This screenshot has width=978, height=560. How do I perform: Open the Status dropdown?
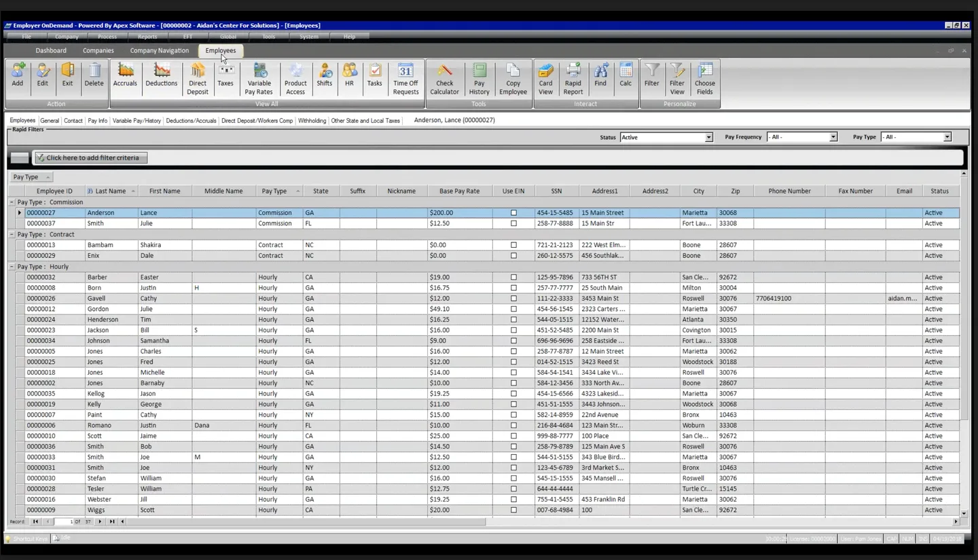[708, 136]
